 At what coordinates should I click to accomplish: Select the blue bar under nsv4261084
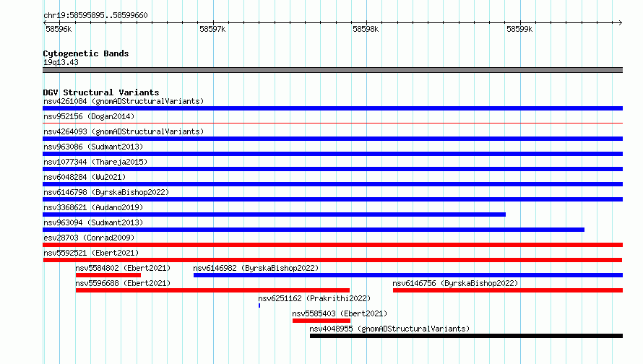coord(332,108)
